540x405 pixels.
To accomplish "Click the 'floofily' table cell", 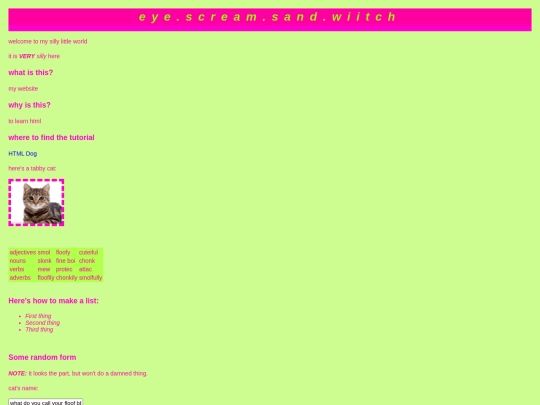I will click(46, 278).
